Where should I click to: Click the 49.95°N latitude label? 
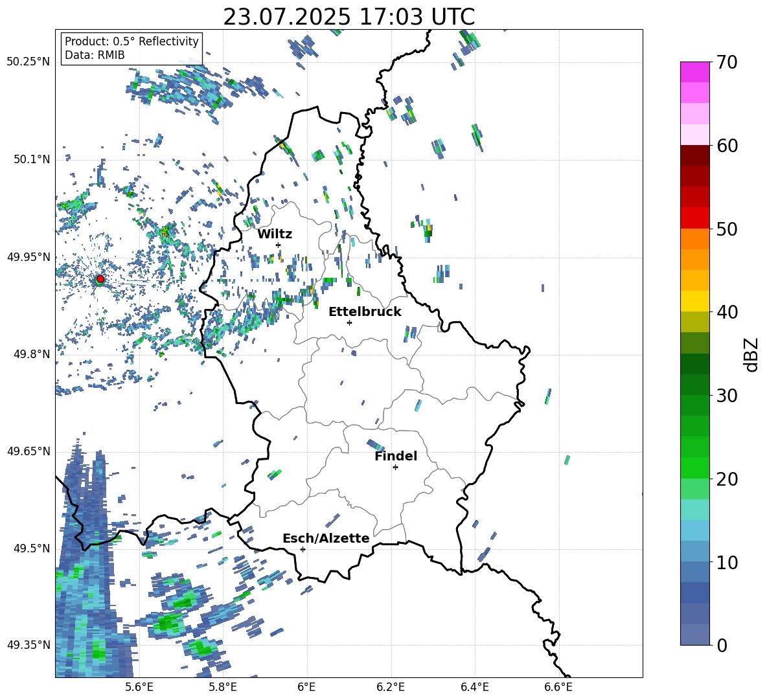(x=29, y=256)
